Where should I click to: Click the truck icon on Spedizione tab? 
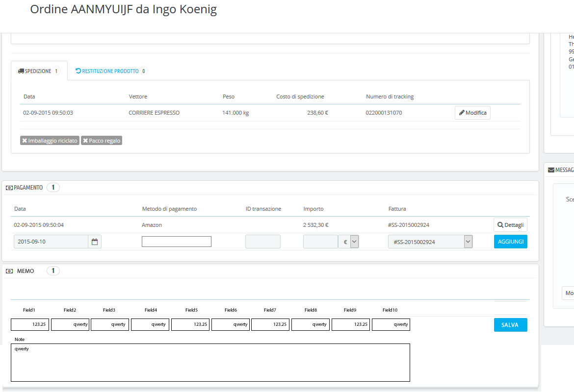click(x=21, y=71)
